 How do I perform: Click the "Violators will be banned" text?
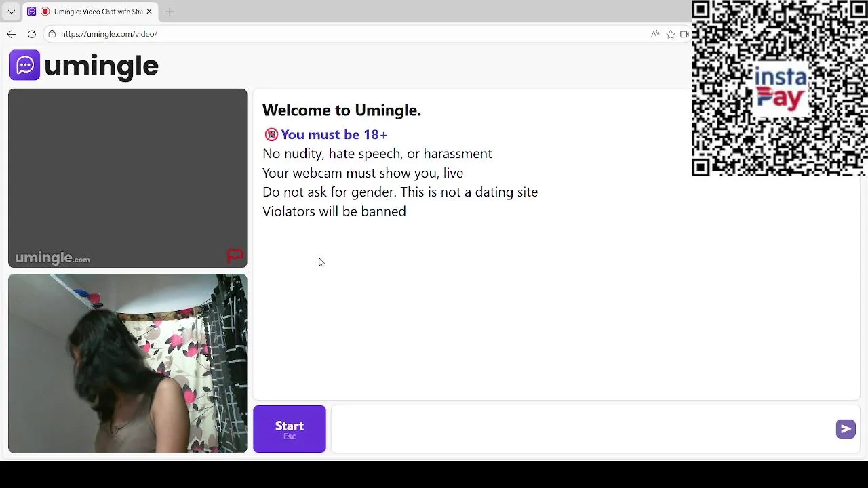coord(334,211)
